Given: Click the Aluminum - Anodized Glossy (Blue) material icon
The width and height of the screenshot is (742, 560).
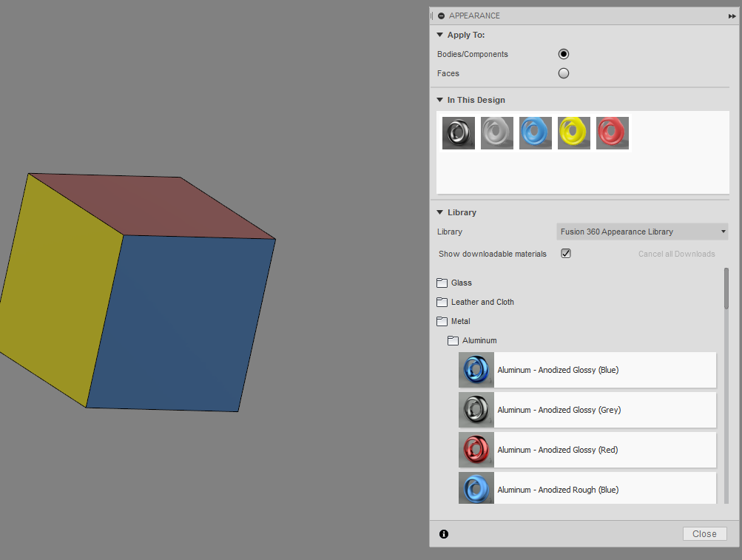Looking at the screenshot, I should tap(476, 370).
